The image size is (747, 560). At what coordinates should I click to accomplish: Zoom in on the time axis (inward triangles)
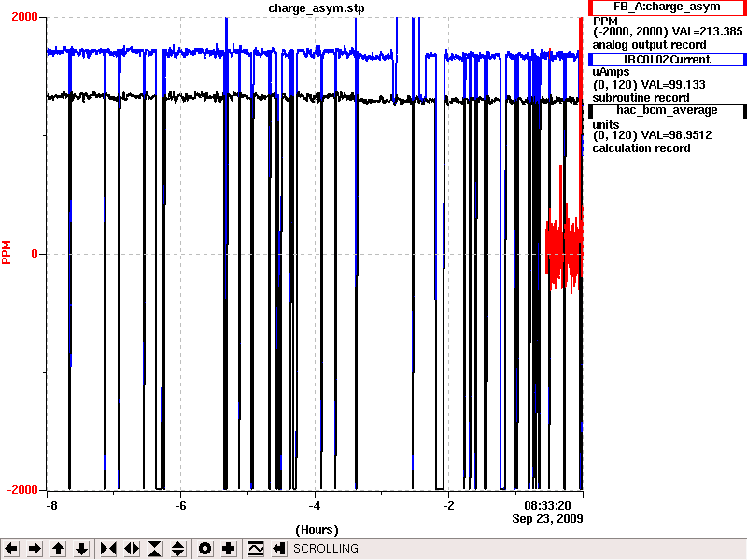tap(108, 549)
